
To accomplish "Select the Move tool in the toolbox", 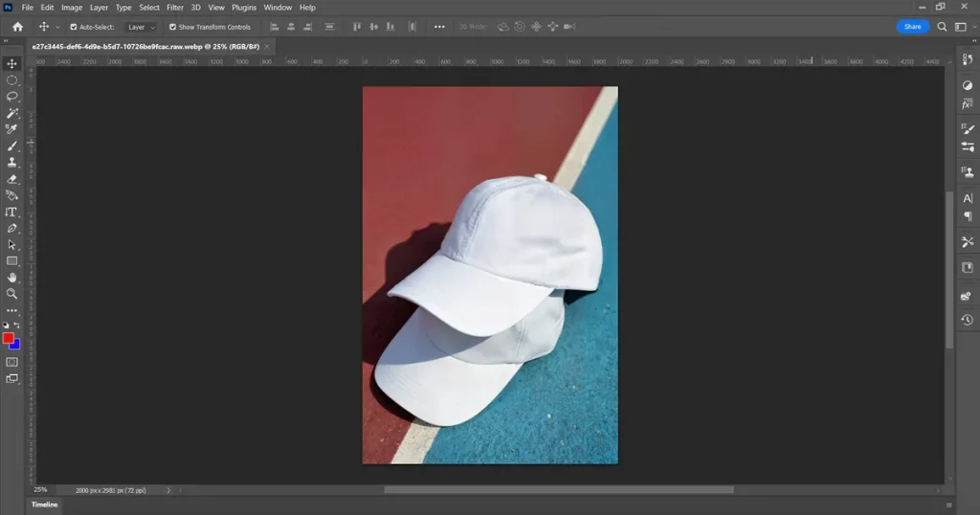I will tap(11, 64).
